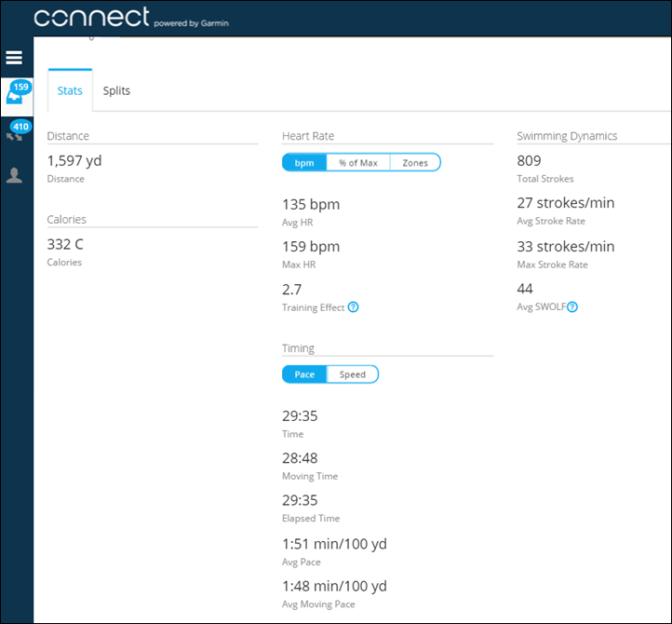Viewport: 672px width, 624px height.
Task: Switch Timing display to Speed
Action: point(353,374)
